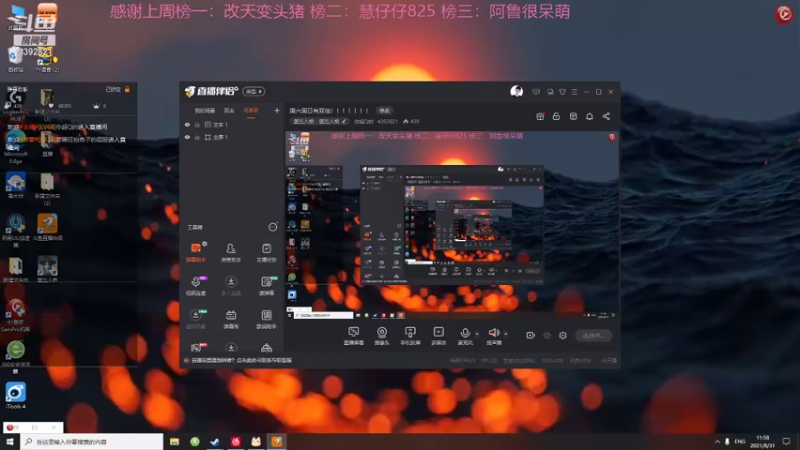Image resolution: width=800 pixels, height=450 pixels.
Task: Open File Explorer on the taskbar
Action: pos(174,441)
